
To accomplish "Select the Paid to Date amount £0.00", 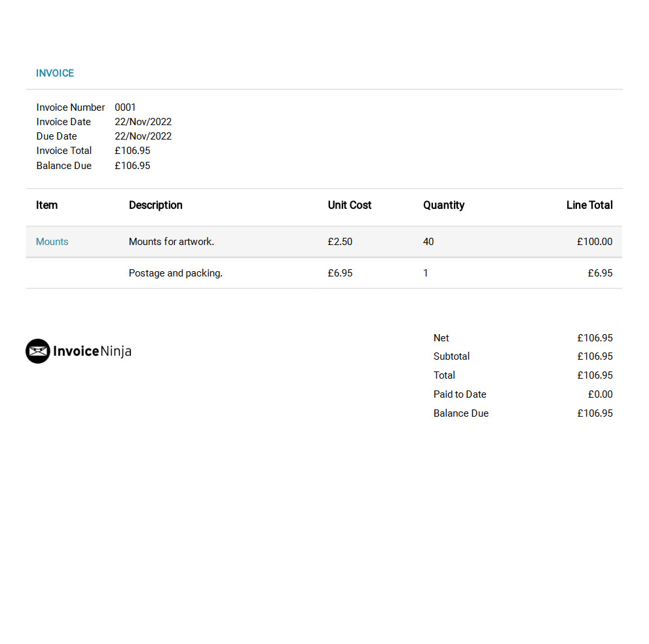I will coord(600,394).
